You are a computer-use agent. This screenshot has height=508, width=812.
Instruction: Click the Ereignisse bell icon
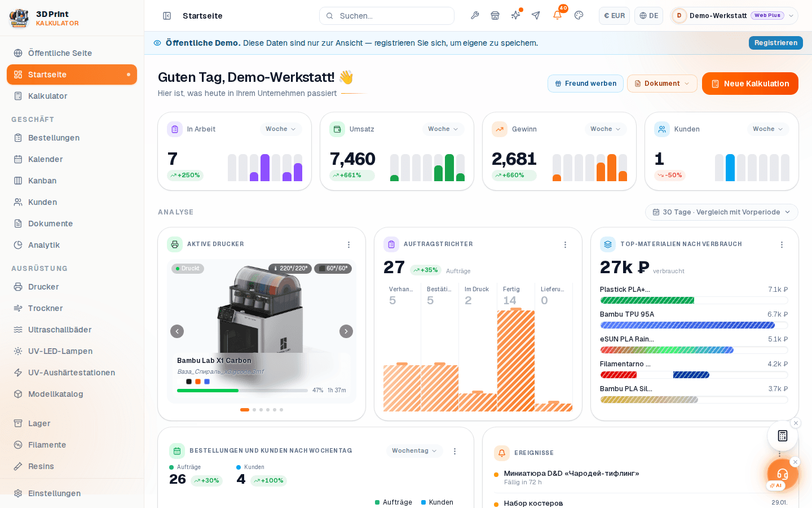(502, 453)
